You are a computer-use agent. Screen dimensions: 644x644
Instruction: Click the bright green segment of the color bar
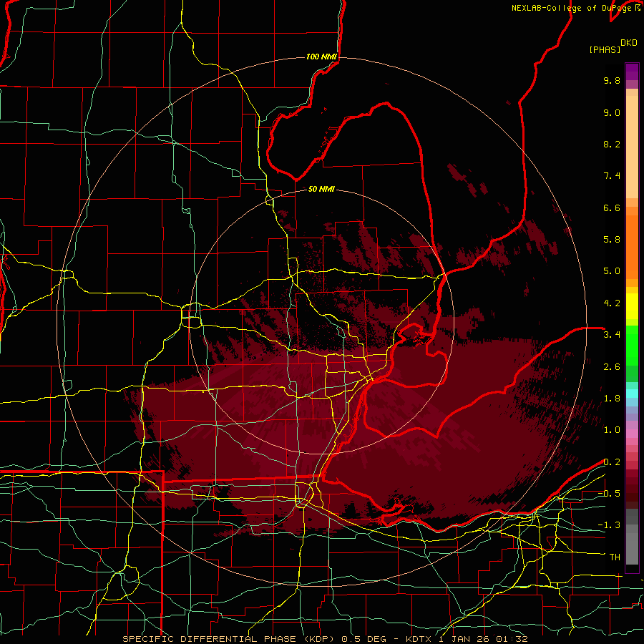point(632,346)
